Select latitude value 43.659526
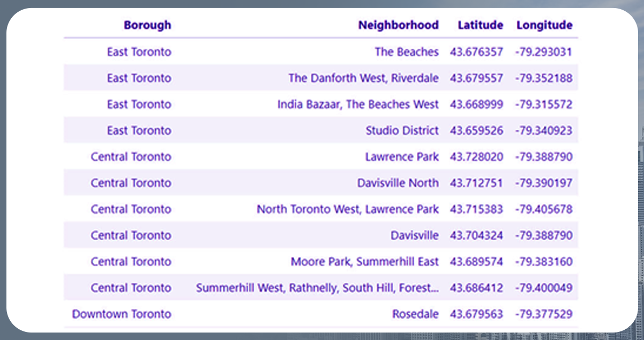 (476, 131)
